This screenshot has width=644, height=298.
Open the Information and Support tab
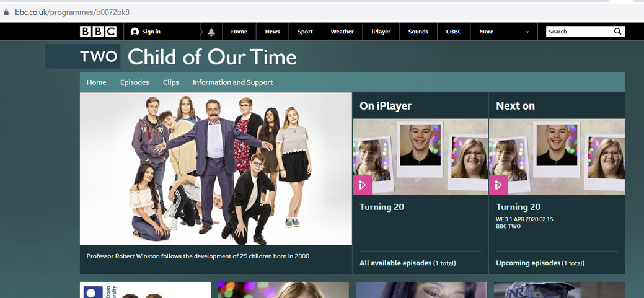pyautogui.click(x=233, y=82)
